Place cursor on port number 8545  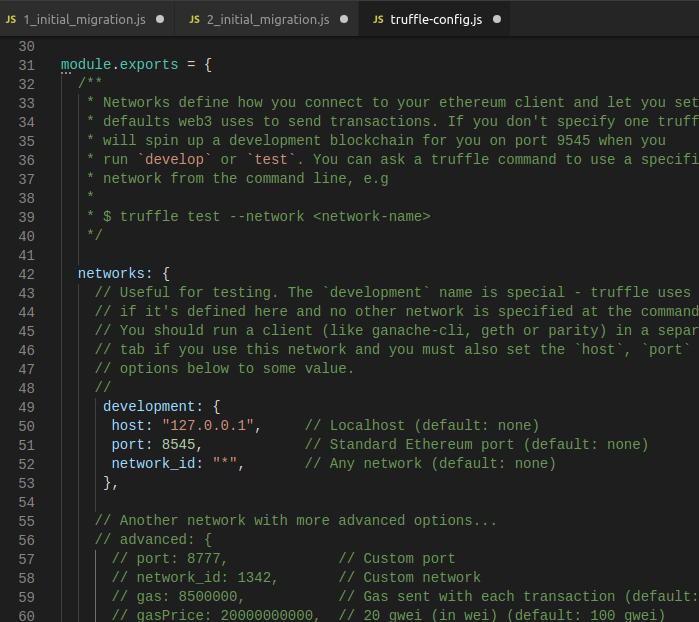(x=178, y=445)
